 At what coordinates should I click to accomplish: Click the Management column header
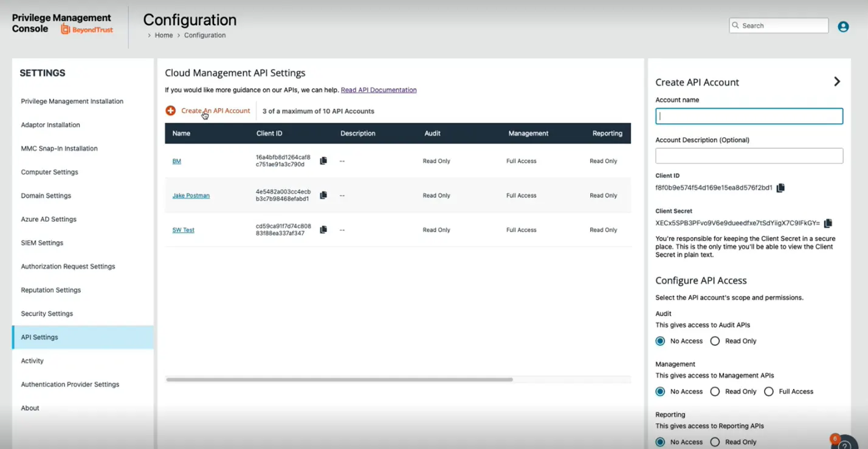pos(528,133)
